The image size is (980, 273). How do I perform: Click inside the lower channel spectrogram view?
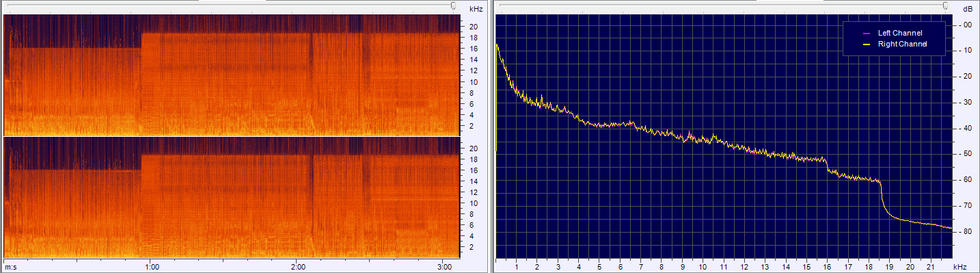231,197
